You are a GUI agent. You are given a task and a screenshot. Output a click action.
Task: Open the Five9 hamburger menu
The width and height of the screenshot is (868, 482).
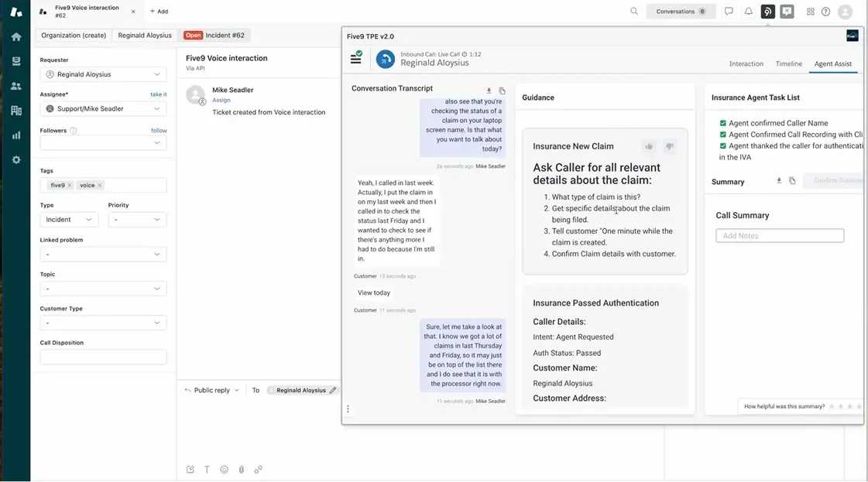pos(356,58)
